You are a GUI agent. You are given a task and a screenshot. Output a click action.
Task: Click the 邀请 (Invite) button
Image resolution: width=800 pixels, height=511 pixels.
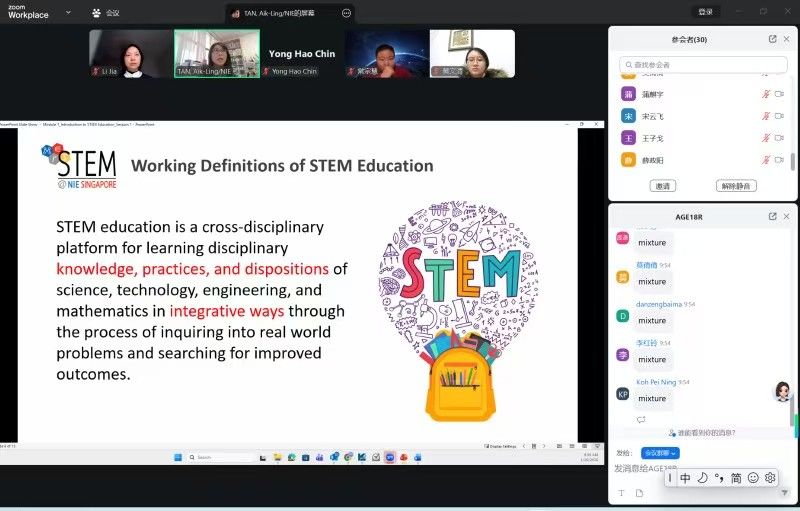pyautogui.click(x=662, y=186)
